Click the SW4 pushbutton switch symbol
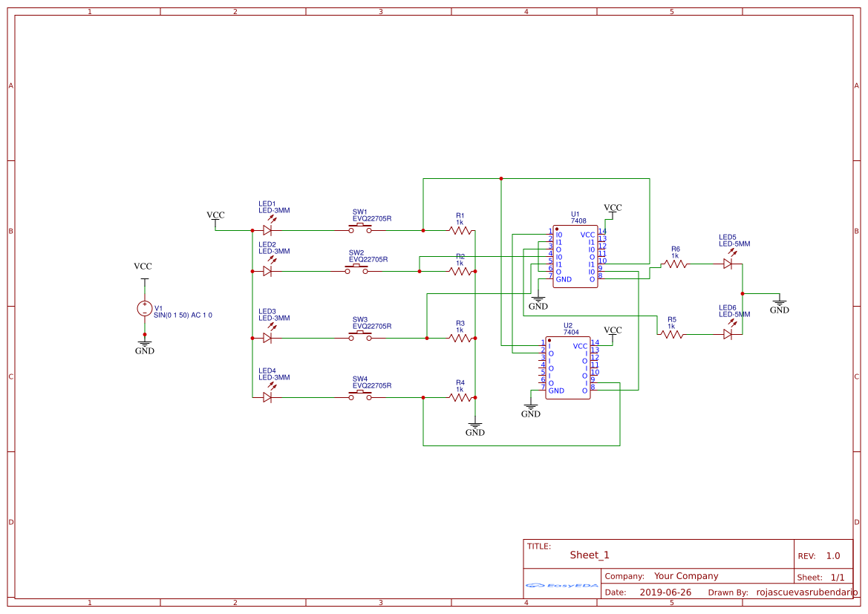The image size is (868, 614). [x=360, y=395]
